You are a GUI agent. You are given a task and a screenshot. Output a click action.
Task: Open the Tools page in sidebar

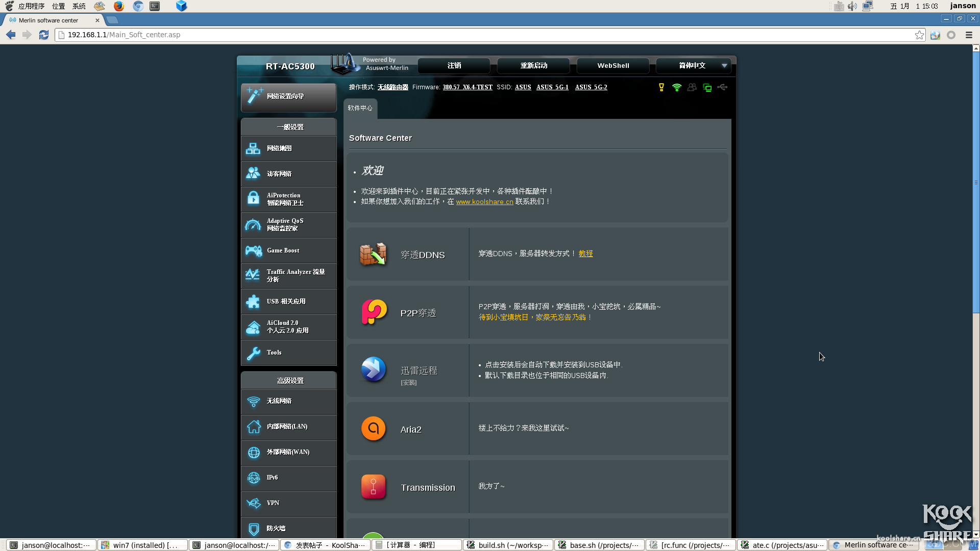tap(289, 353)
